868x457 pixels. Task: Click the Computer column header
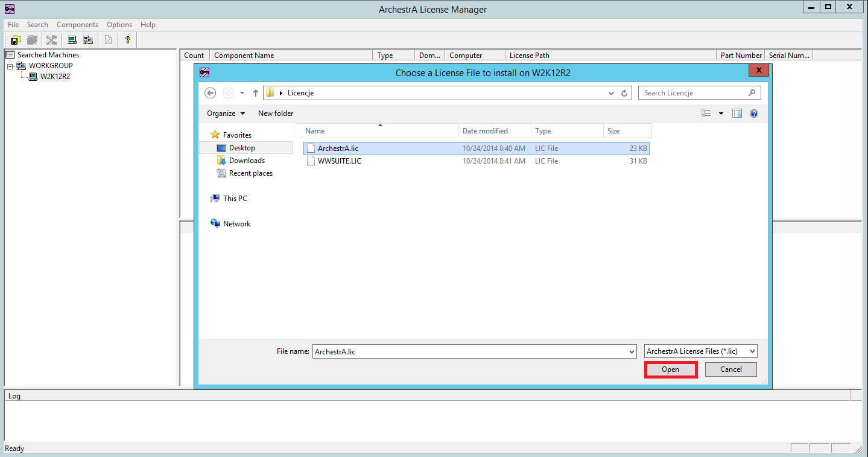(x=475, y=55)
